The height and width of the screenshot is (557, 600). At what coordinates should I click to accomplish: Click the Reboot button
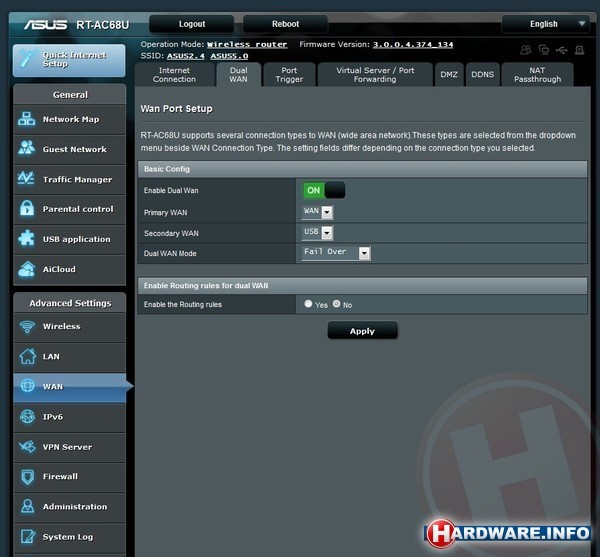click(x=285, y=24)
